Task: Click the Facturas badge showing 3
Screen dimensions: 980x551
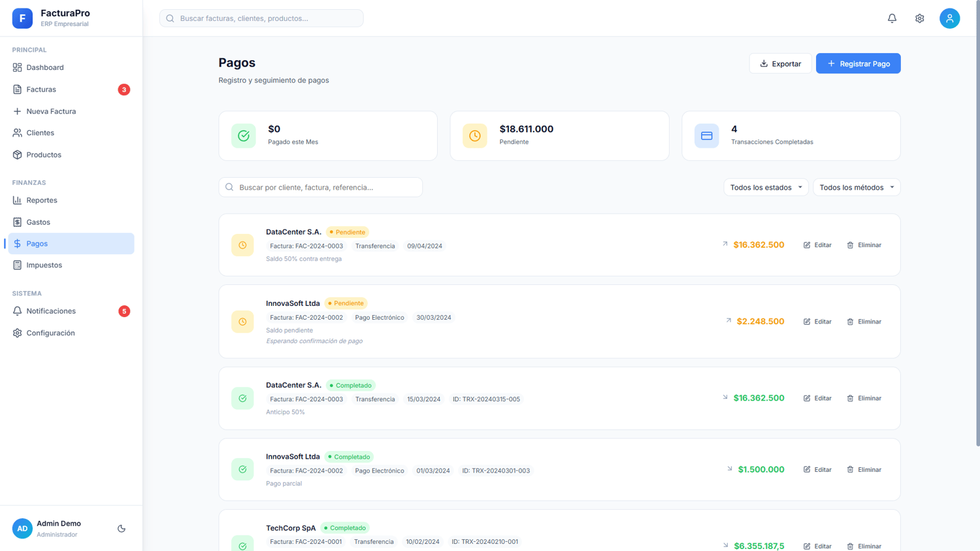Action: (x=124, y=90)
